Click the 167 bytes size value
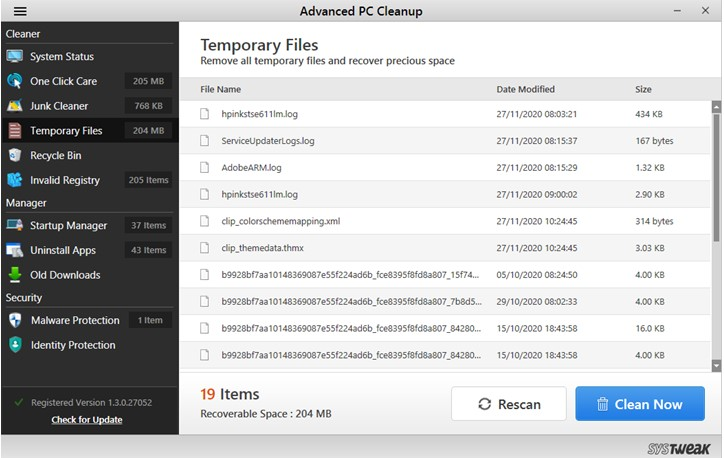Viewport: 724px width, 458px height. (654, 141)
